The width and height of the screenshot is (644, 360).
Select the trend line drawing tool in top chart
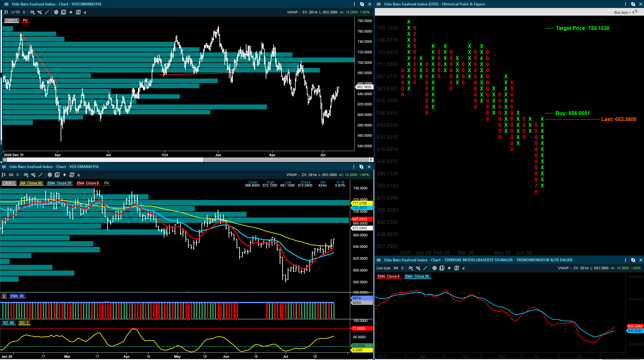click(47, 12)
